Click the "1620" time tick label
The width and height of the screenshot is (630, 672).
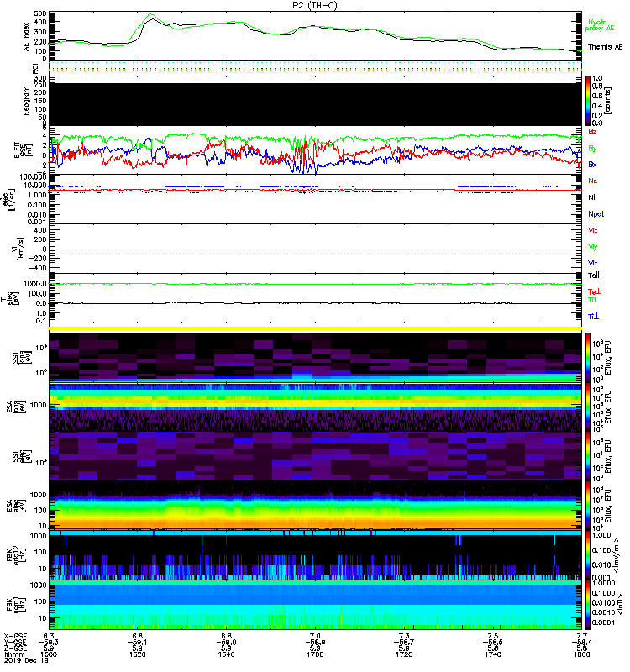[137, 654]
